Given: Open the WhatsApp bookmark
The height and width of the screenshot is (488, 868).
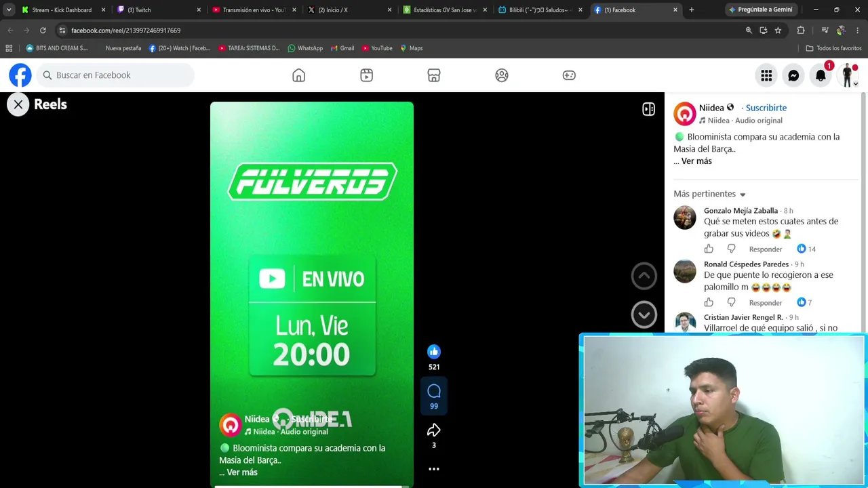Looking at the screenshot, I should [x=305, y=48].
